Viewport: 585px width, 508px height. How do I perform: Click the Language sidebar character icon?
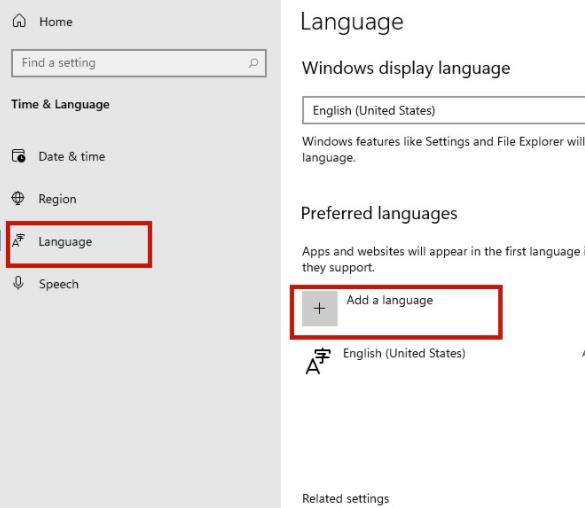pos(18,241)
